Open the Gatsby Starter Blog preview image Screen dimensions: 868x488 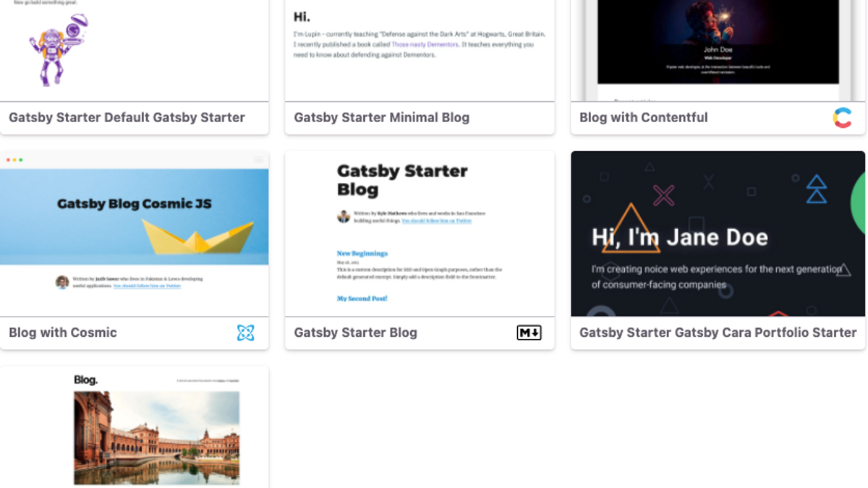(420, 234)
